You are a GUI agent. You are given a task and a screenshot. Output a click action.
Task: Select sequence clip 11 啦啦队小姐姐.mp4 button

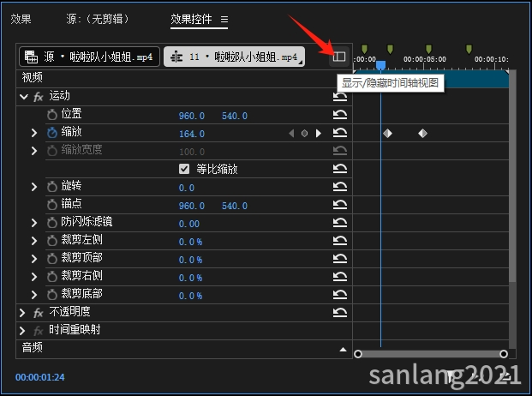pyautogui.click(x=234, y=57)
